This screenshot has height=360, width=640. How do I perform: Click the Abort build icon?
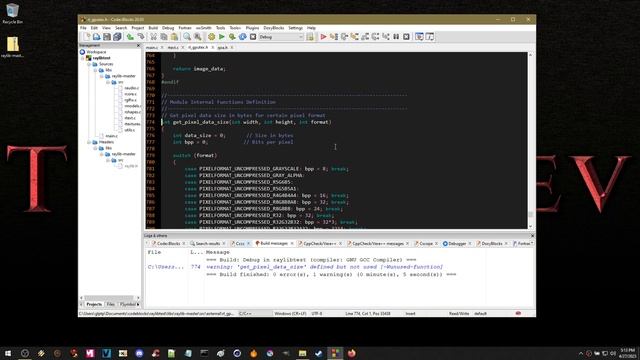point(253,37)
